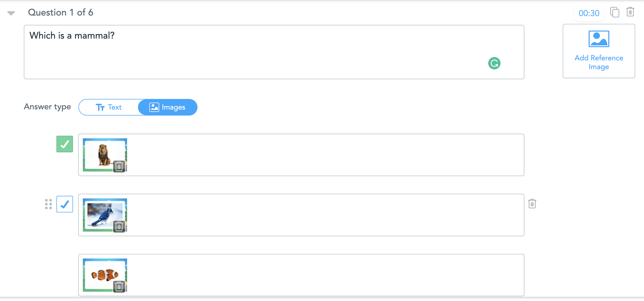Remove the blue jay image via trash icon

point(119,226)
